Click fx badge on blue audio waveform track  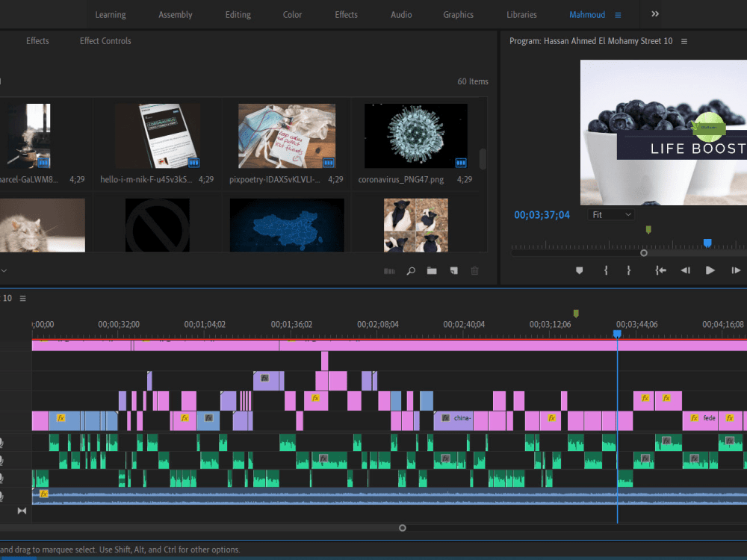point(44,494)
